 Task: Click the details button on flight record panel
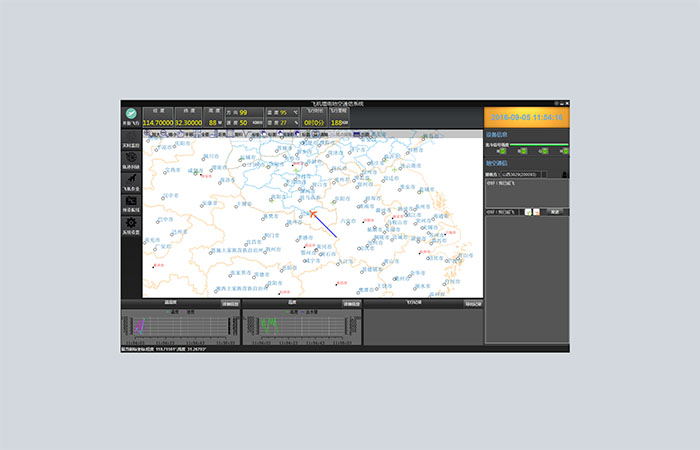(x=473, y=302)
